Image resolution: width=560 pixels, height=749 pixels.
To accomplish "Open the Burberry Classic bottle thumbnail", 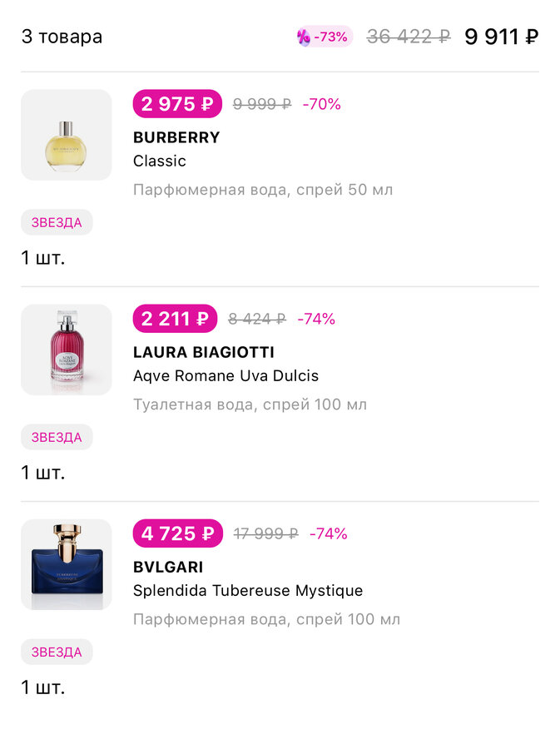I will click(67, 135).
